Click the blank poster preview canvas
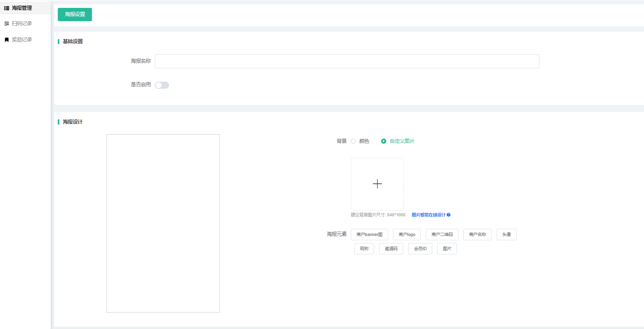 (163, 223)
